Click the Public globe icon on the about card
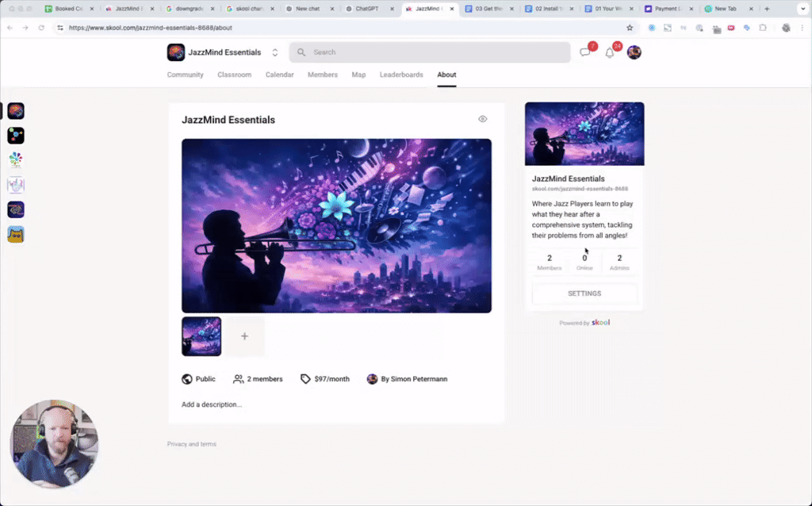 185,379
